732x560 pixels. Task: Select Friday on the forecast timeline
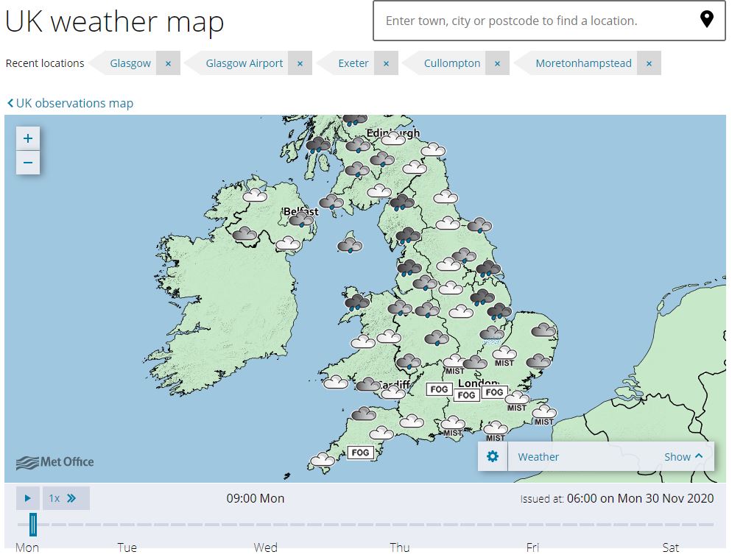[x=532, y=547]
